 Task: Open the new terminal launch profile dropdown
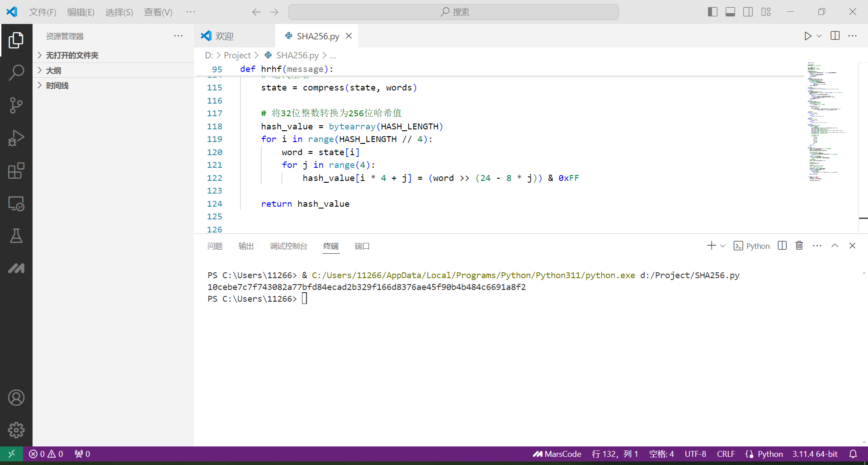coord(723,246)
